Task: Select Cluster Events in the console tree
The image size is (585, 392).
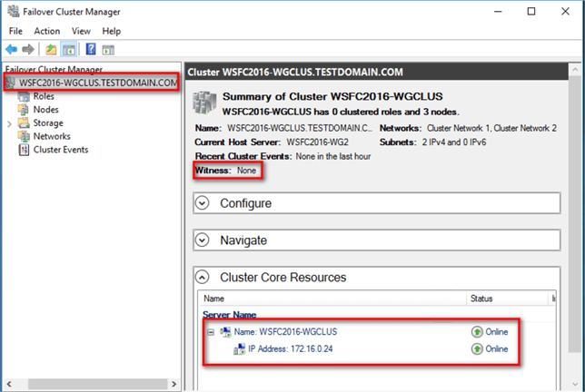Action: click(x=61, y=150)
